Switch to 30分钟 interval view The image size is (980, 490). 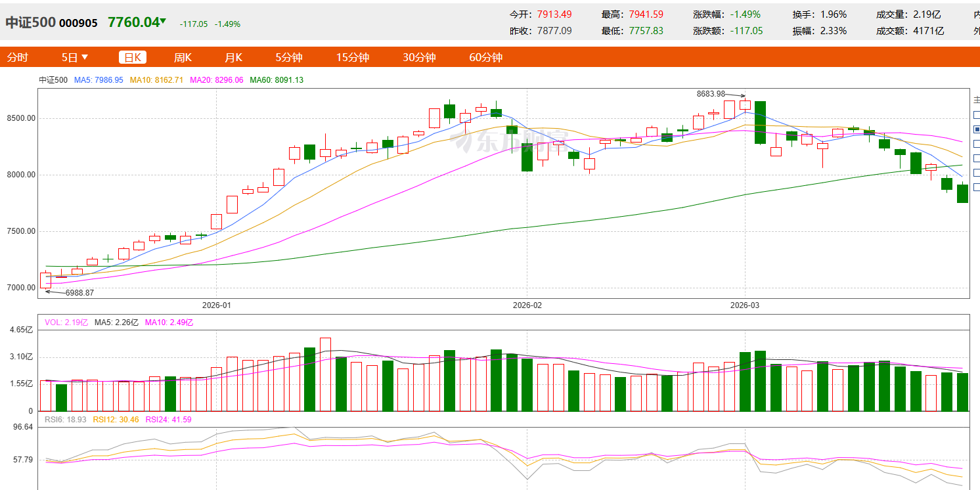coord(419,58)
